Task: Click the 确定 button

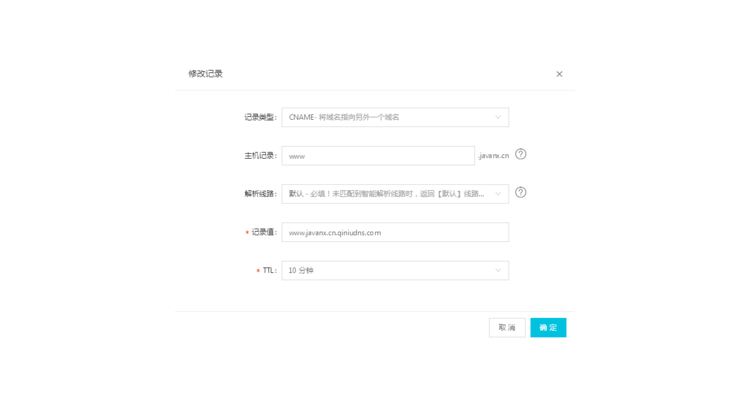Action: 548,328
